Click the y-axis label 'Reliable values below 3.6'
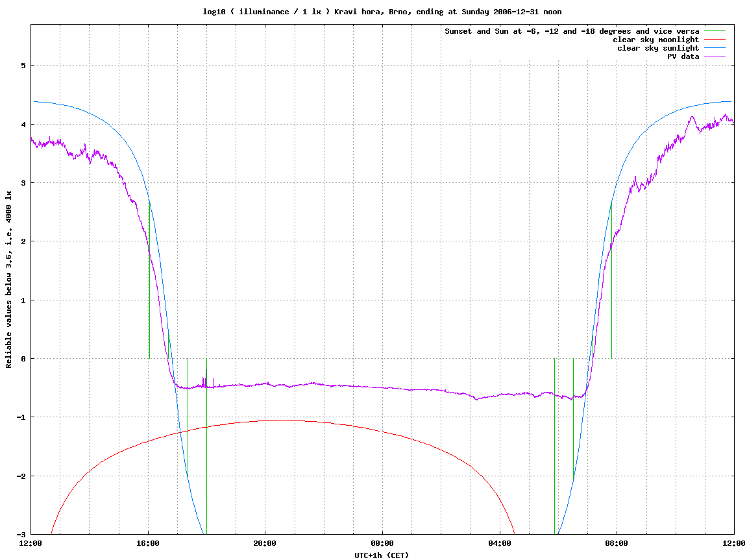Image resolution: width=747 pixels, height=560 pixels. point(8,280)
